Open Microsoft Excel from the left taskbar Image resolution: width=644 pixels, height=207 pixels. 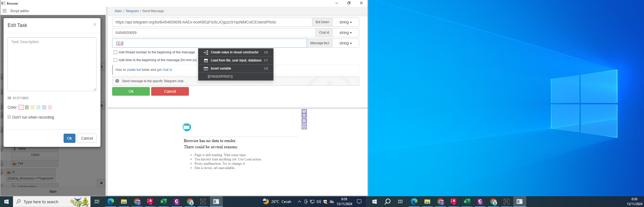coord(163,202)
